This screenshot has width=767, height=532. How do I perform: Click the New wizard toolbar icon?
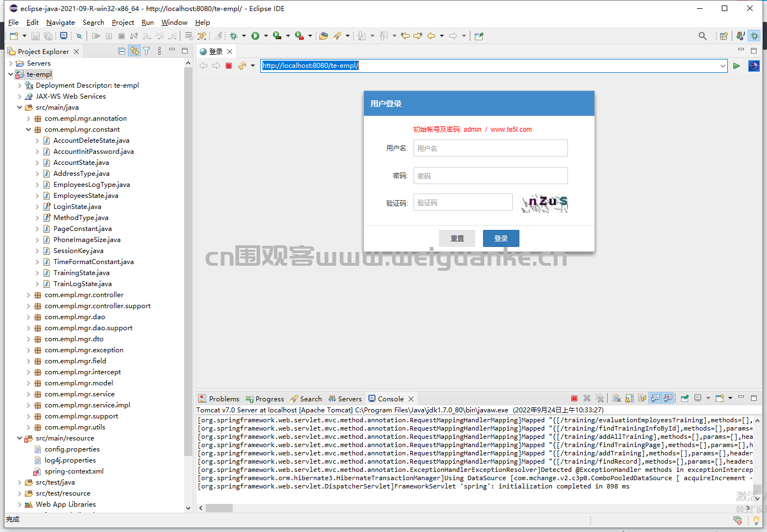[14, 36]
